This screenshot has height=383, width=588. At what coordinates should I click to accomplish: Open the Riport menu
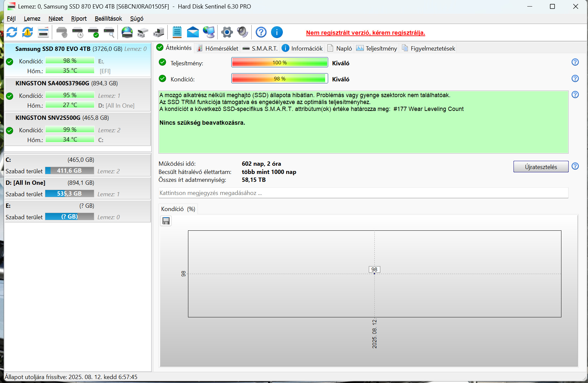79,19
